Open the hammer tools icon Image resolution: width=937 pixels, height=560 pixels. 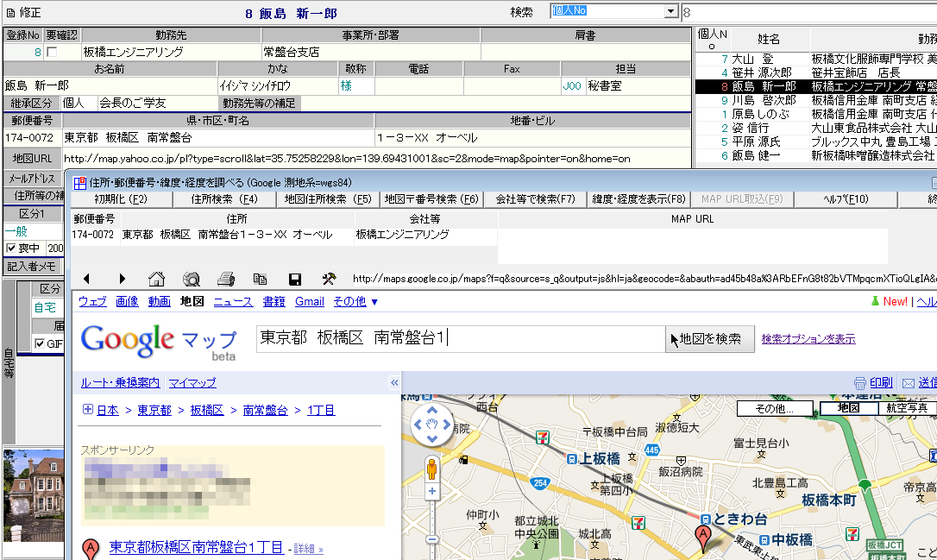(x=328, y=279)
